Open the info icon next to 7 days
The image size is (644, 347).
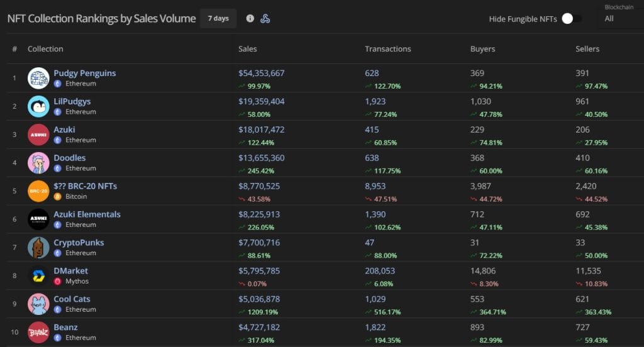click(250, 18)
